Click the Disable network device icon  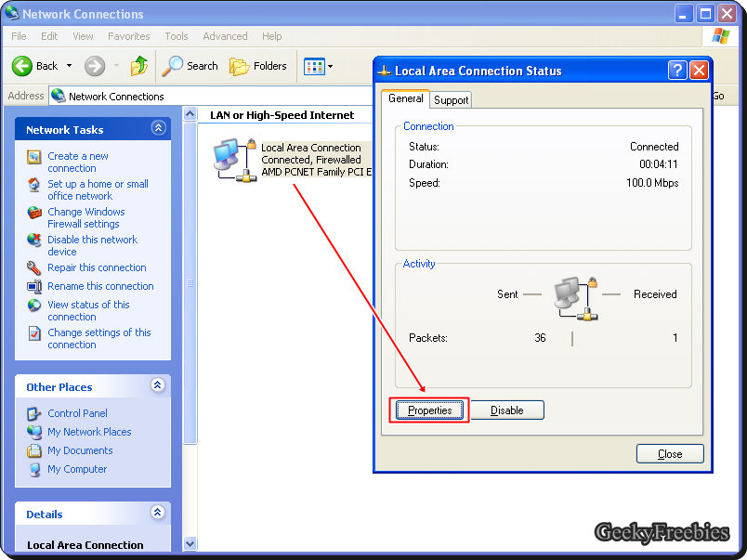(x=33, y=240)
